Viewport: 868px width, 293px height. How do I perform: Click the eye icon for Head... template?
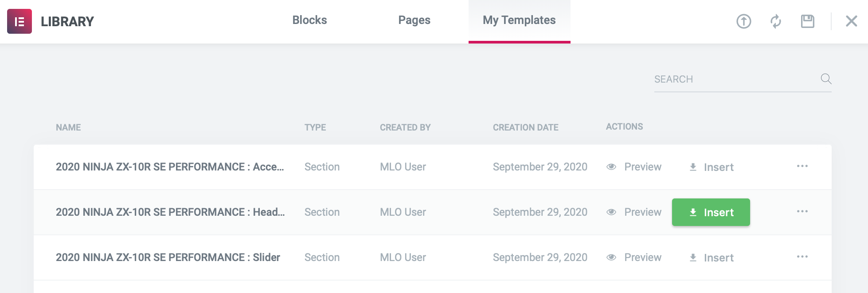coord(611,212)
